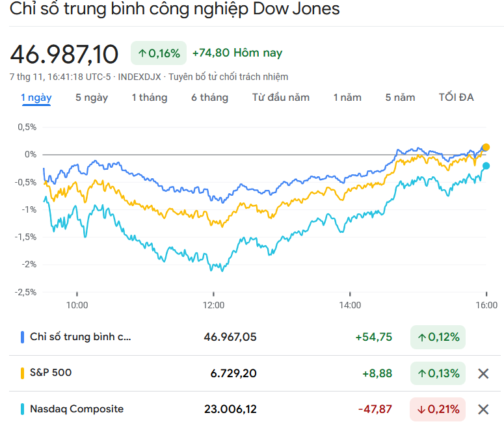This screenshot has height=426, width=504.
Task: Click the yellow endpoint dot on chart
Action: [486, 148]
